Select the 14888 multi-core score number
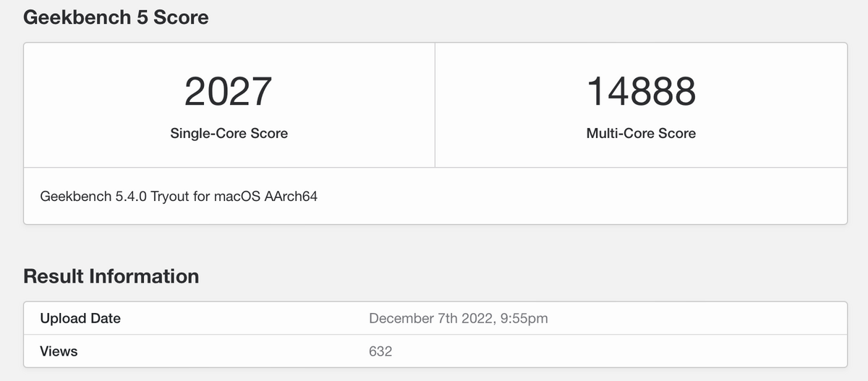 [641, 92]
